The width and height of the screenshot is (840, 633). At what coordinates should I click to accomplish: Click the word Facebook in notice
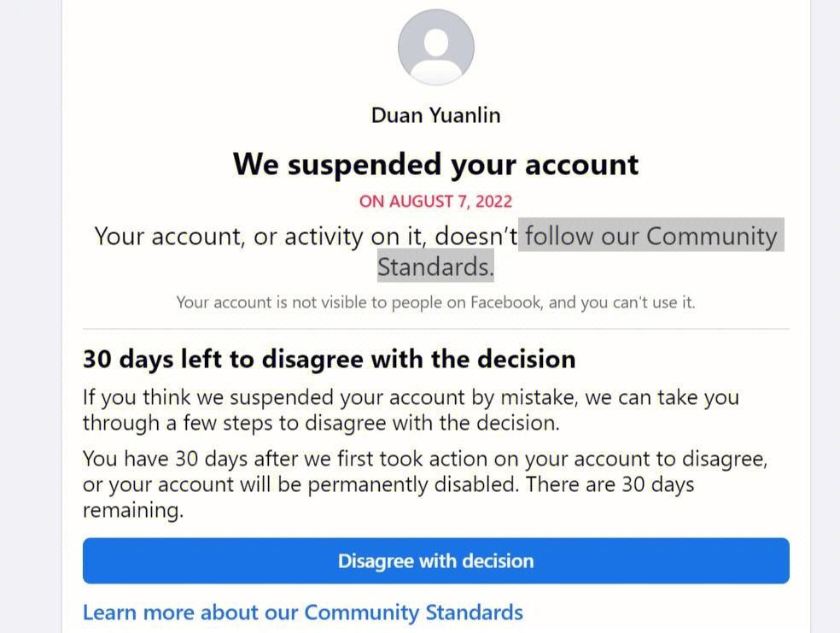[506, 302]
